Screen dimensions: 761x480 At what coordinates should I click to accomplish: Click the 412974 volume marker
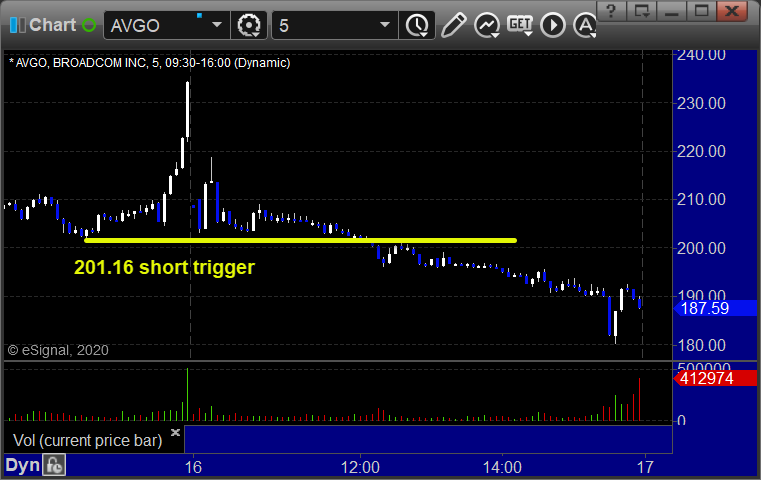click(715, 378)
